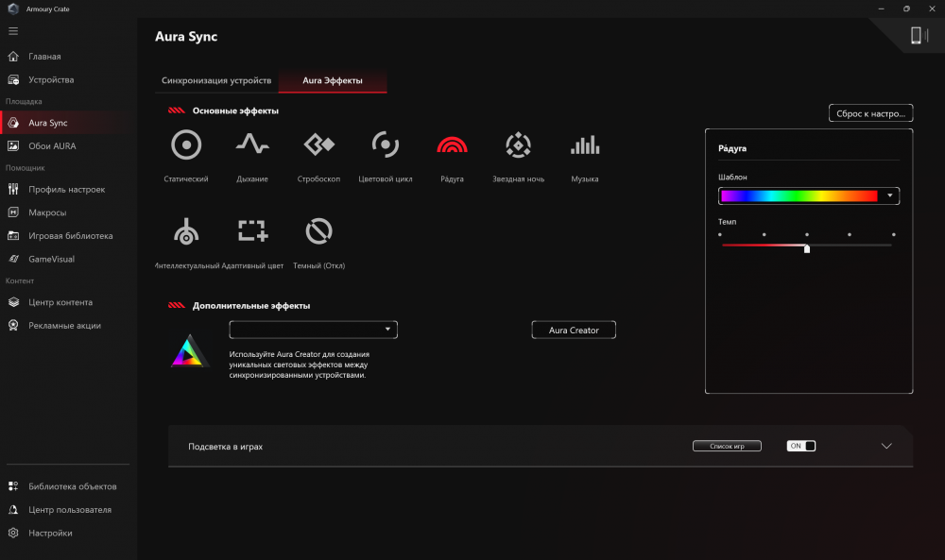Toggle the in-game lighting ON switch

(800, 446)
